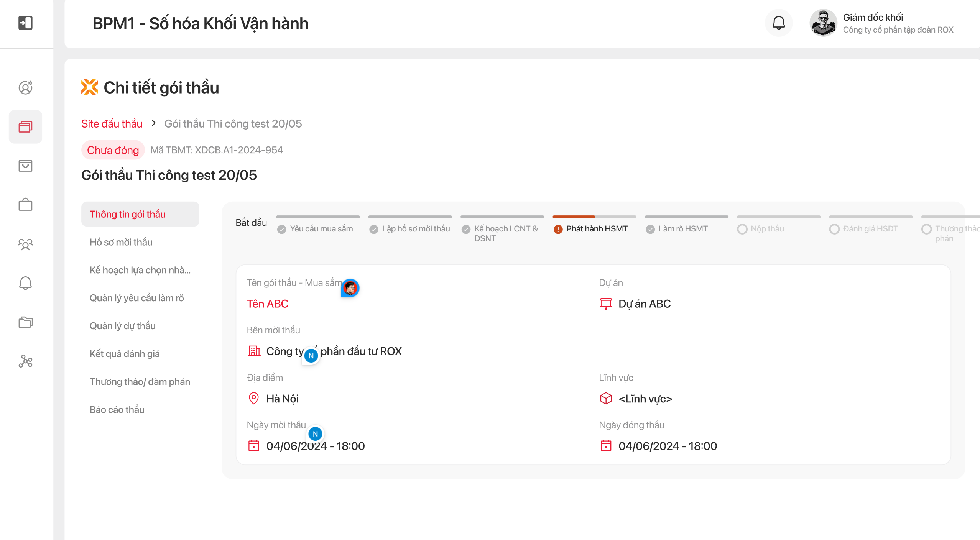Open the 'Giám đốc khối' user profile menu
Viewport: 980px width, 540px height.
(881, 23)
